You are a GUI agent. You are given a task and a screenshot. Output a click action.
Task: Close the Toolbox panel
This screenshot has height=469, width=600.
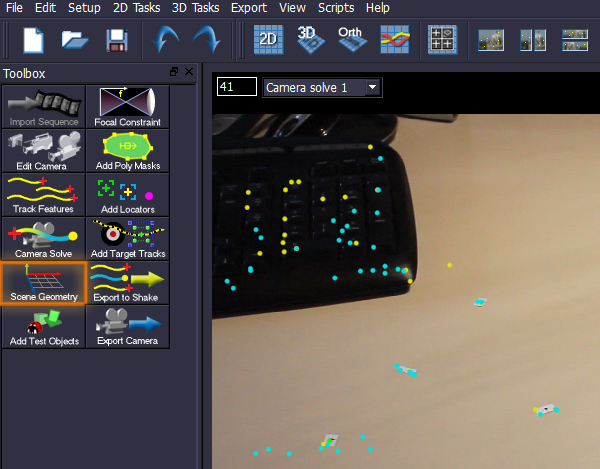[x=189, y=72]
